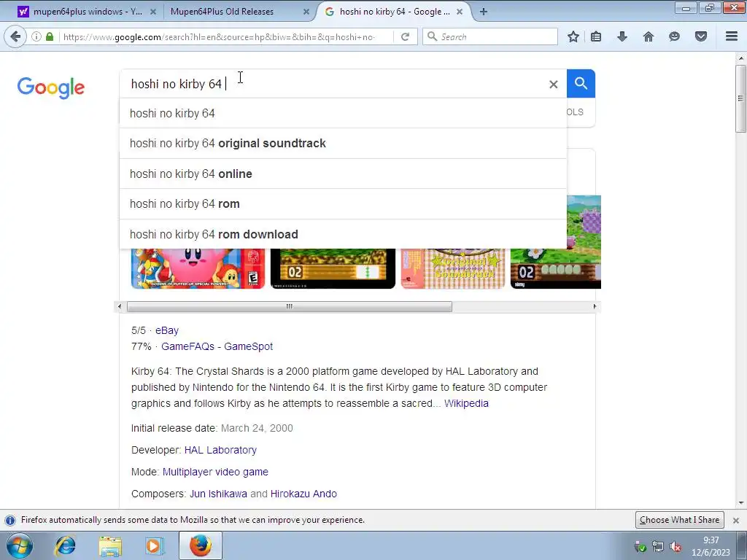
Task: Click the carousel right scroll arrow
Action: pos(595,307)
